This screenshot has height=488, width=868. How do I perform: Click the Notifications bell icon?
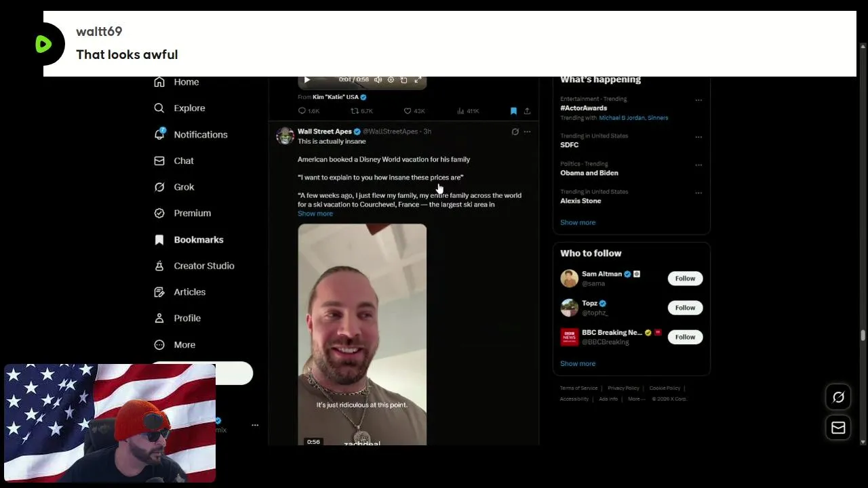(x=159, y=134)
